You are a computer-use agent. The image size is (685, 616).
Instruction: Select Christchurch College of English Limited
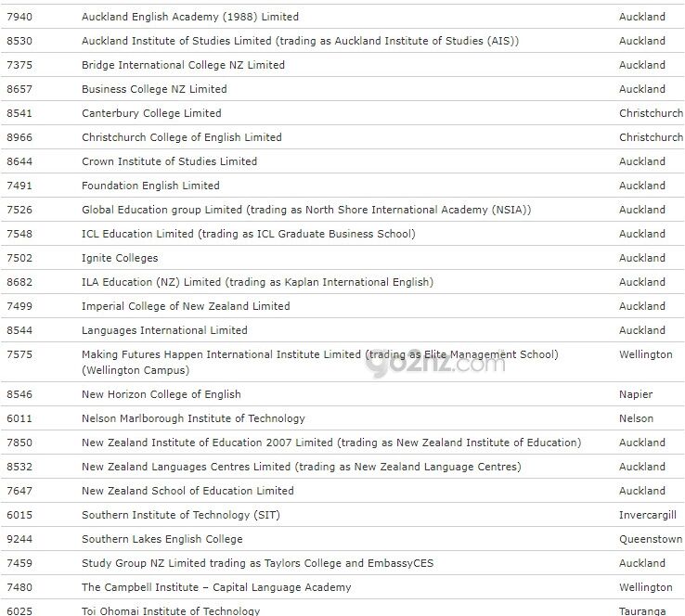pos(181,137)
